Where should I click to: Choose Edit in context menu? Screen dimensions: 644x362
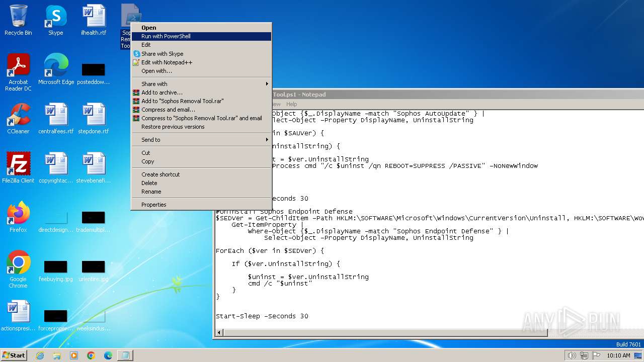201,45
